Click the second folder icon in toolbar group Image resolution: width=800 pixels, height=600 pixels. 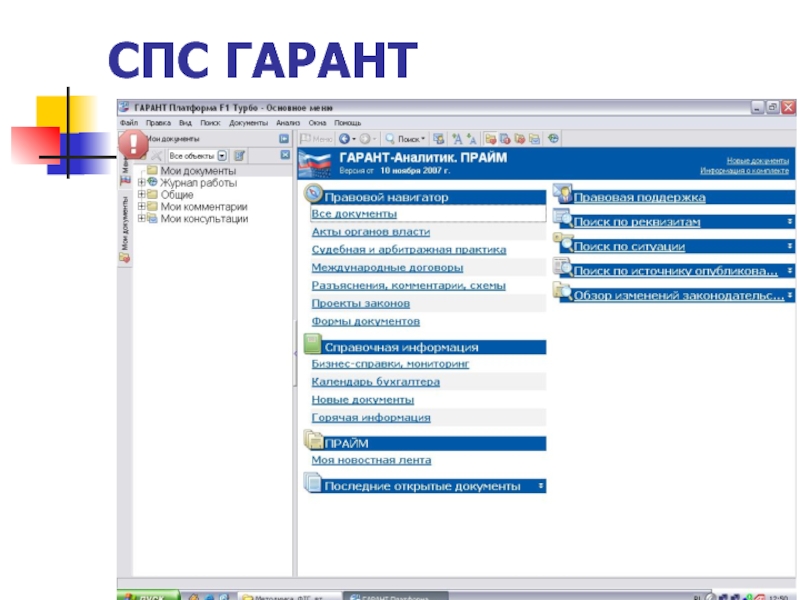[x=505, y=139]
